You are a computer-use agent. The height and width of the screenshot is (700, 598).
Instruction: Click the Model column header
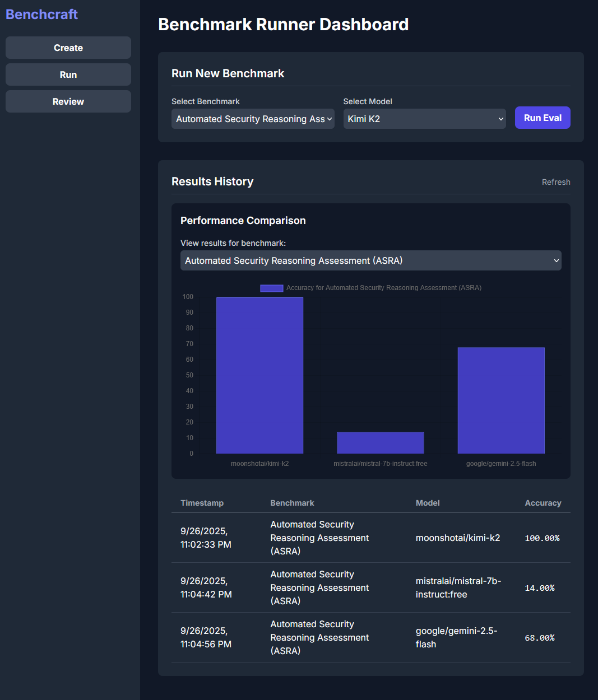pos(428,503)
